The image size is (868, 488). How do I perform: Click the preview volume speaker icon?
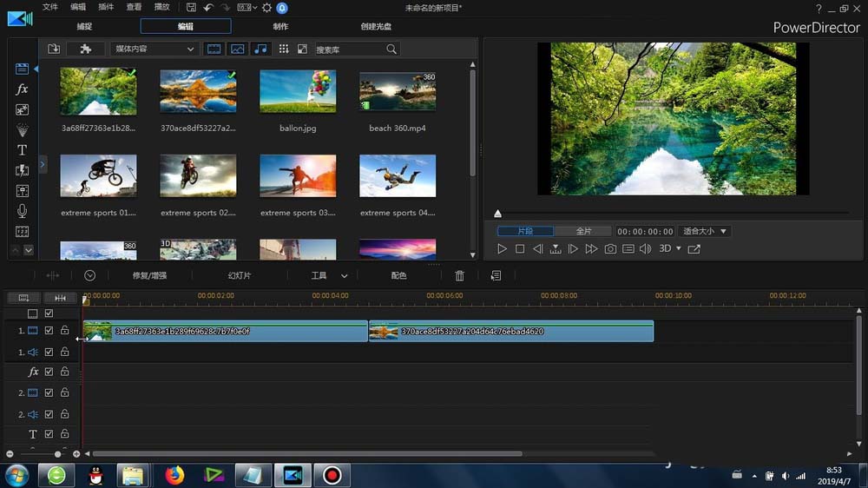[x=645, y=249]
